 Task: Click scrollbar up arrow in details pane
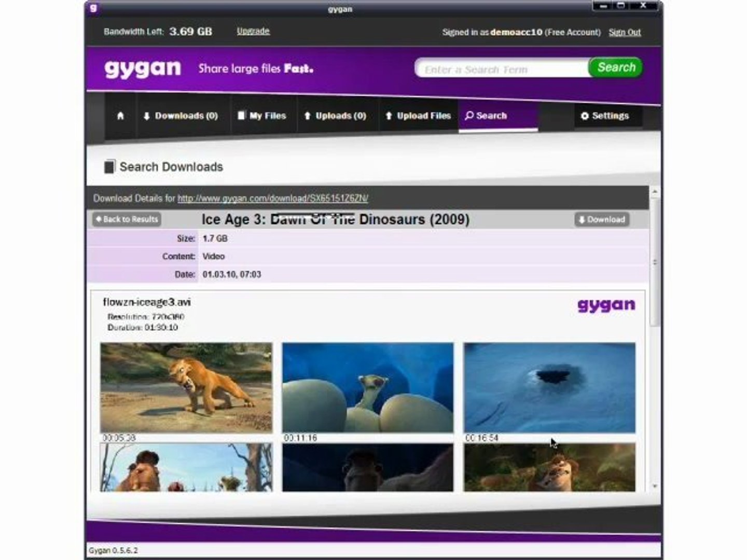655,192
